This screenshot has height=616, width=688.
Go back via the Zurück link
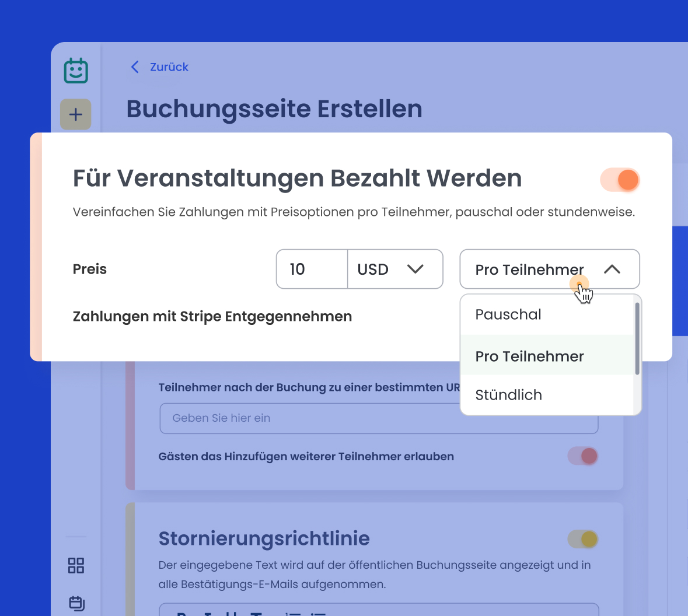coord(169,67)
